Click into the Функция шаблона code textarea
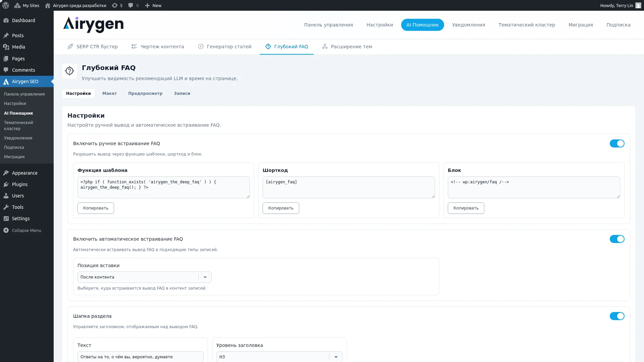The image size is (644, 362). pyautogui.click(x=164, y=187)
